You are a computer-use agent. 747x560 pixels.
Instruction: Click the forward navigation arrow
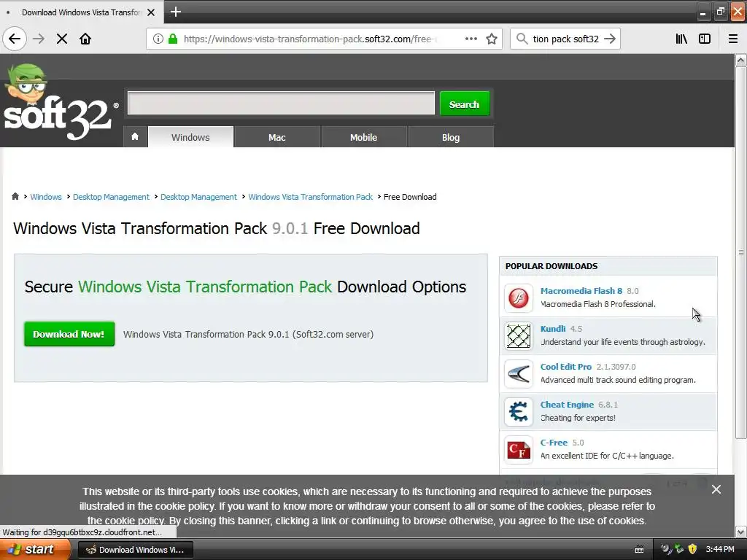tap(39, 39)
